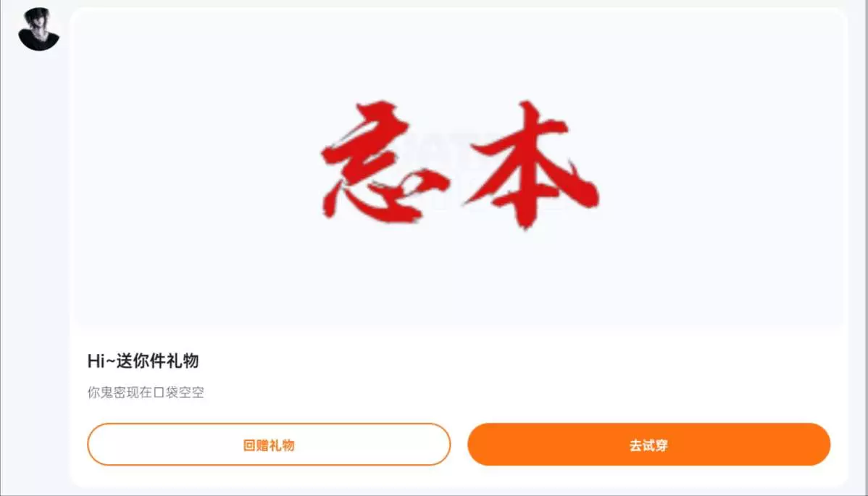
Task: Click the red 本 character in image
Action: click(533, 165)
